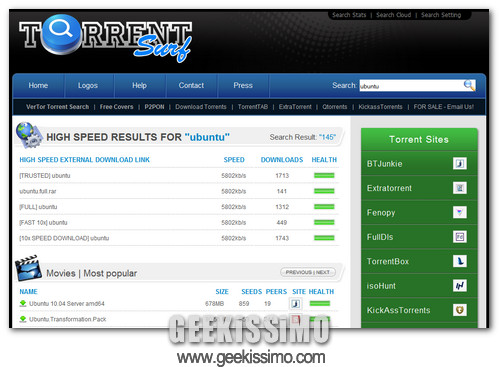Viewport: 499px width, 367px height.
Task: Click the isoHunt site icon
Action: click(460, 286)
